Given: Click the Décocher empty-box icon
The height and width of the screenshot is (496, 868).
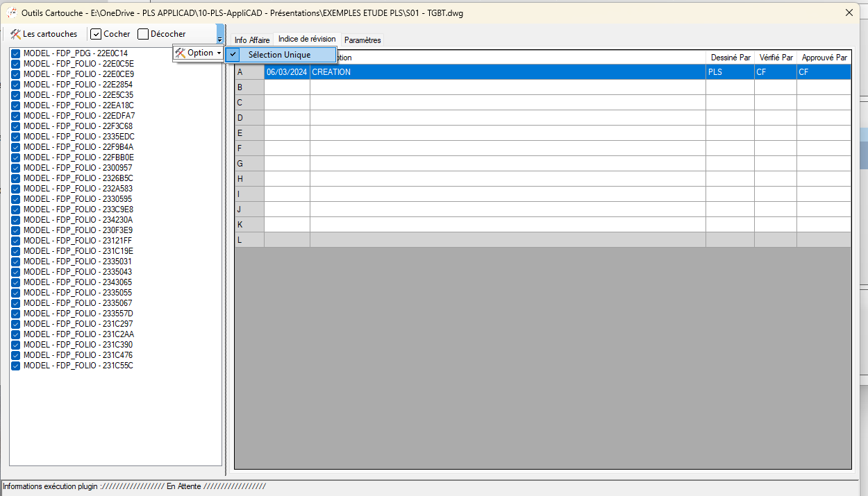Looking at the screenshot, I should (x=143, y=34).
